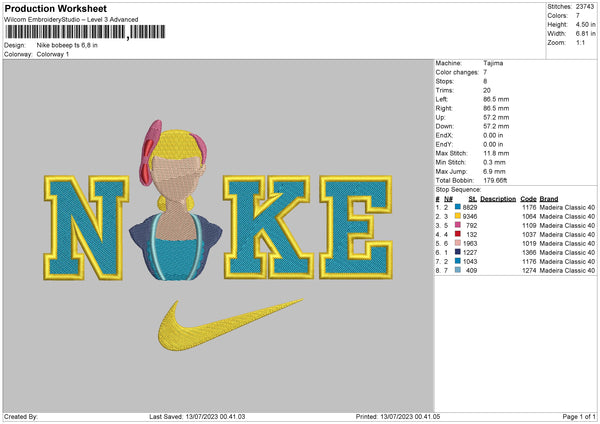Click 'Last Saved: 13/07/2023 00.41.03' footer text
This screenshot has width=600, height=424.
point(197,417)
